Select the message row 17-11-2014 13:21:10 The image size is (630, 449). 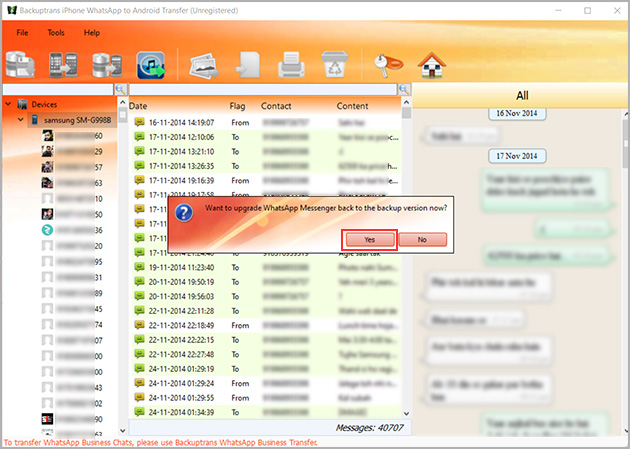[266, 151]
